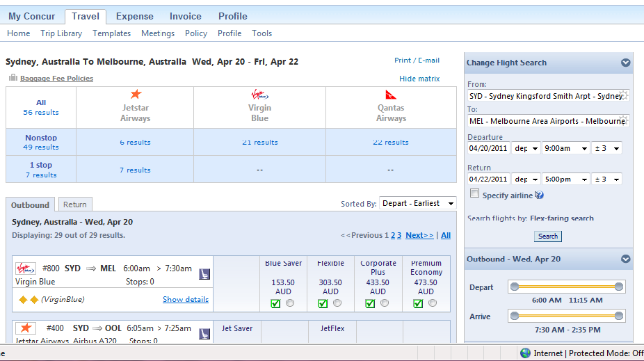This screenshot has height=361, width=644.
Task: Click the Virgin Blue logo in matrix header
Action: pyautogui.click(x=259, y=95)
